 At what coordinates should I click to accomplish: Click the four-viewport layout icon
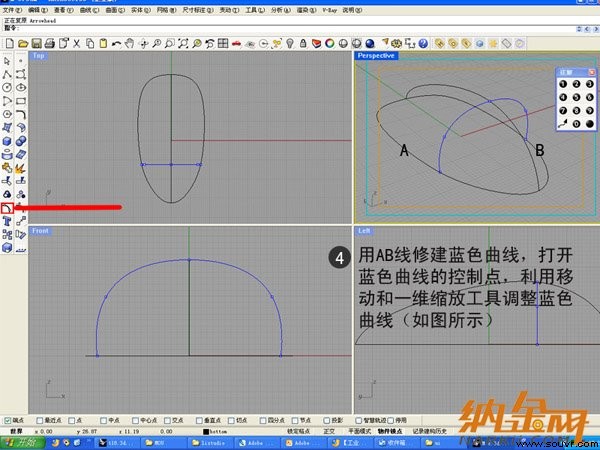click(223, 44)
